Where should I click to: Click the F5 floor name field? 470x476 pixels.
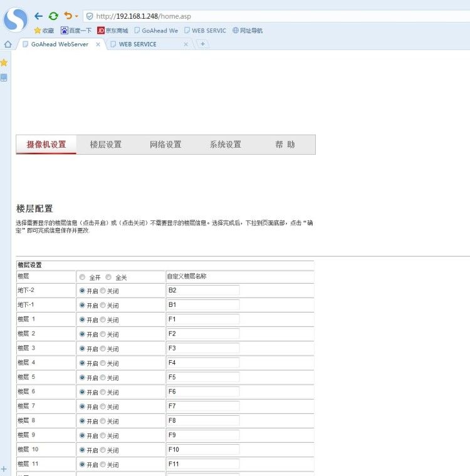point(203,377)
